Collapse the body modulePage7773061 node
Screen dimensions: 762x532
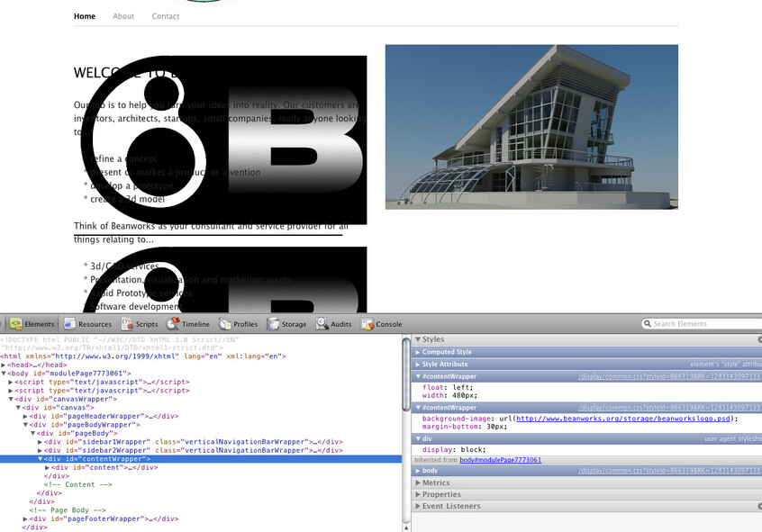4,374
